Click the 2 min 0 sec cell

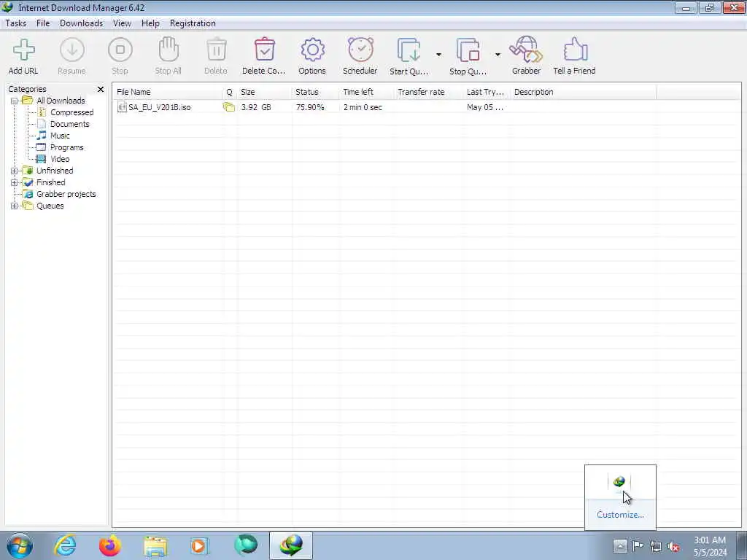click(363, 107)
